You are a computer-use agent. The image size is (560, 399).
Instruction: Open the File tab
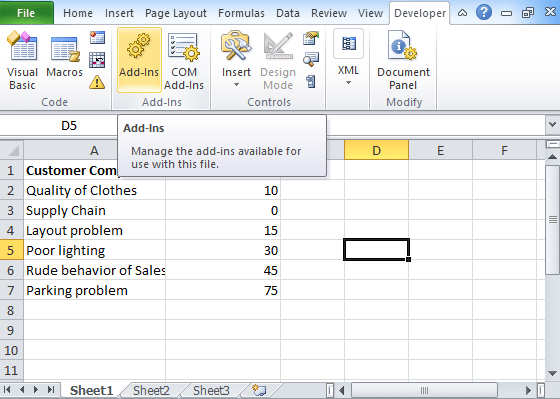click(x=26, y=13)
